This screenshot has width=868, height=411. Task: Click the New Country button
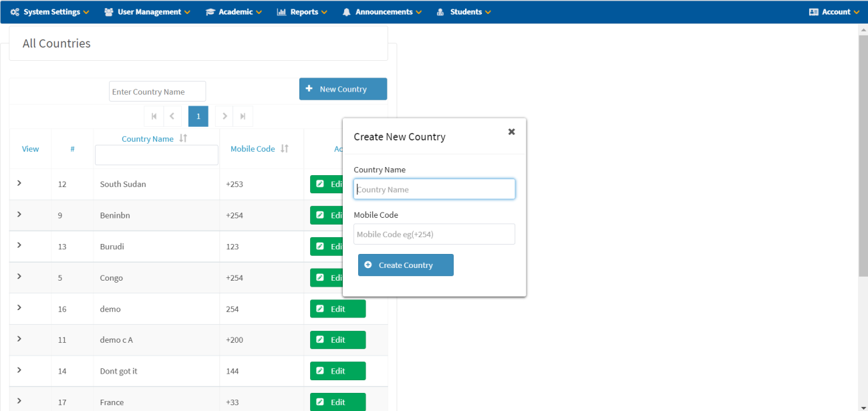(x=343, y=89)
